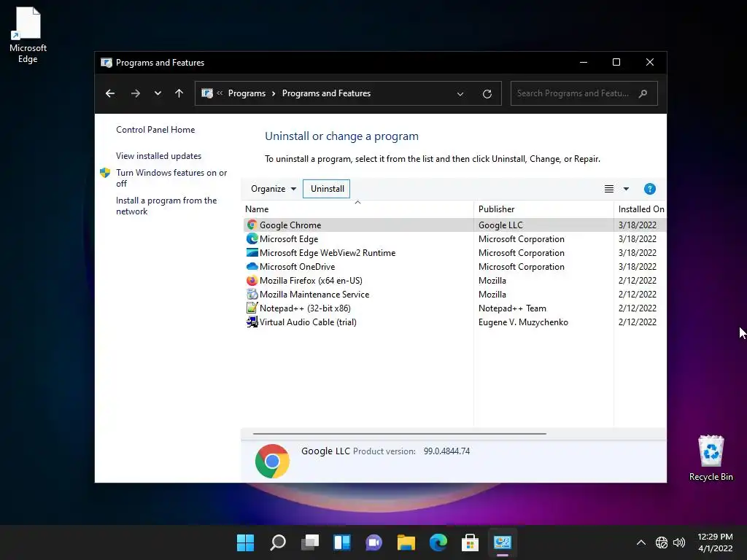Viewport: 747px width, 560px height.
Task: Open Teams Chat from the taskbar
Action: click(374, 542)
